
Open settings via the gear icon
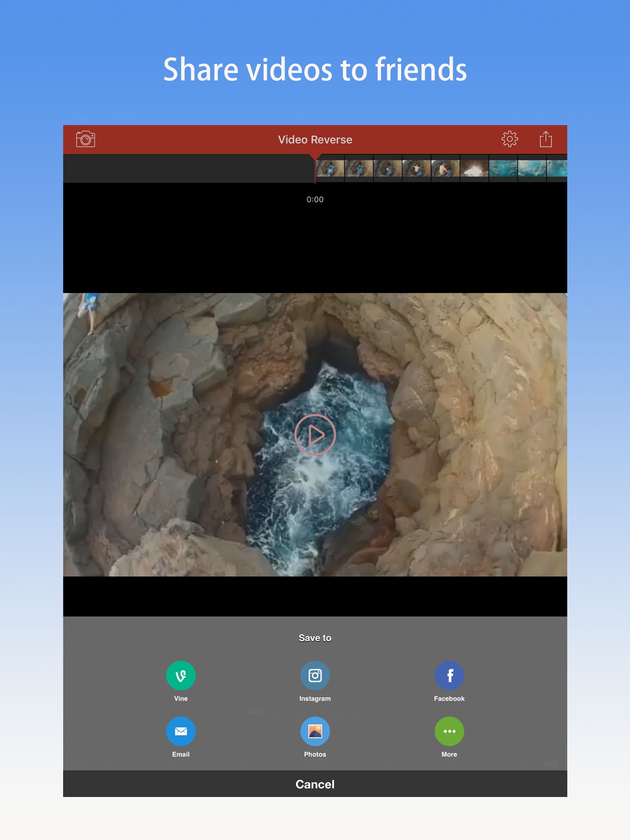509,139
